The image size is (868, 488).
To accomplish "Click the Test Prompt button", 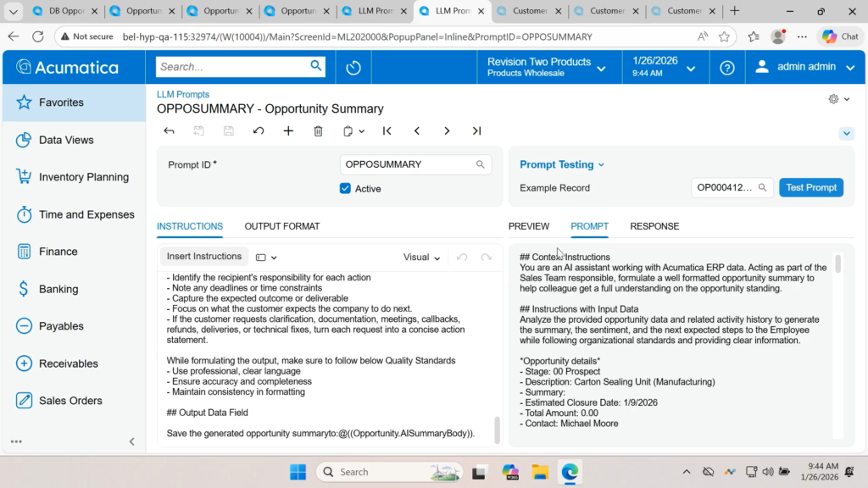I will 810,188.
